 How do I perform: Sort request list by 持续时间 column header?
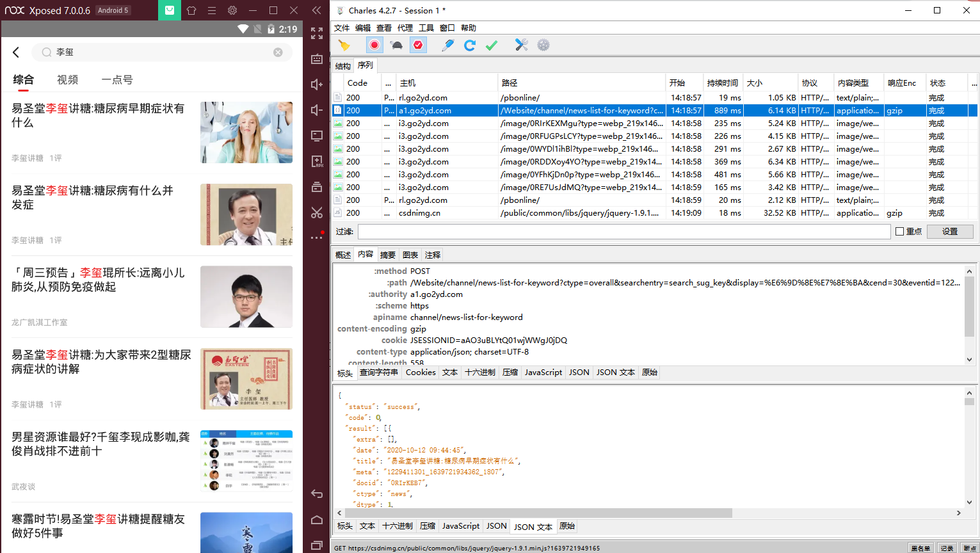723,83
